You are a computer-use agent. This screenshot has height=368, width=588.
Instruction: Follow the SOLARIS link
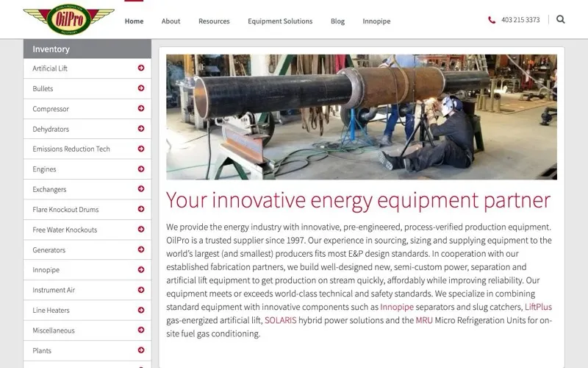click(x=281, y=320)
